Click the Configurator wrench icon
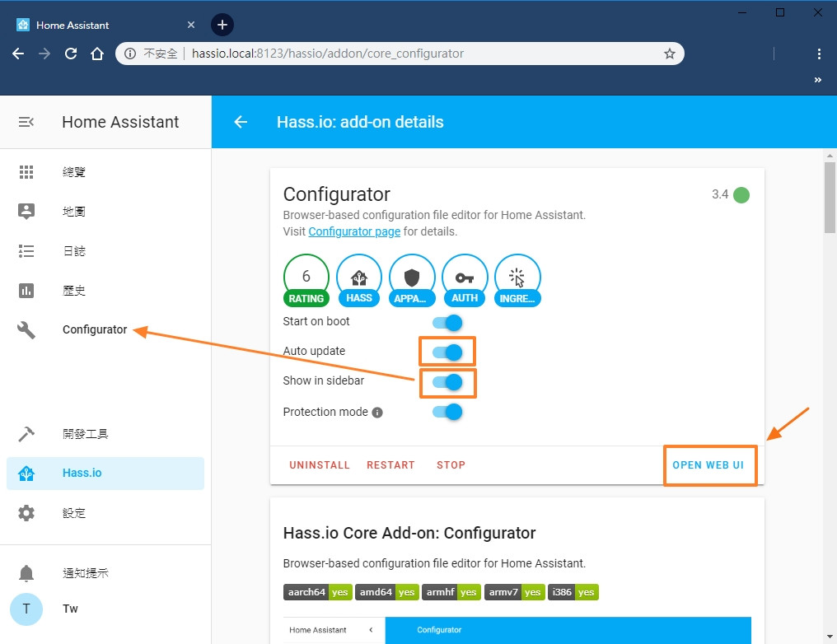 pyautogui.click(x=26, y=329)
